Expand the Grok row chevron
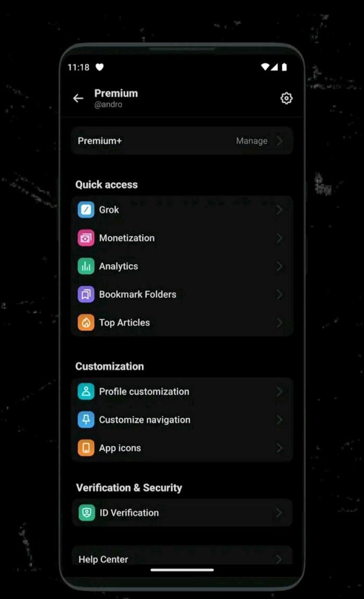The width and height of the screenshot is (364, 599). [x=279, y=209]
